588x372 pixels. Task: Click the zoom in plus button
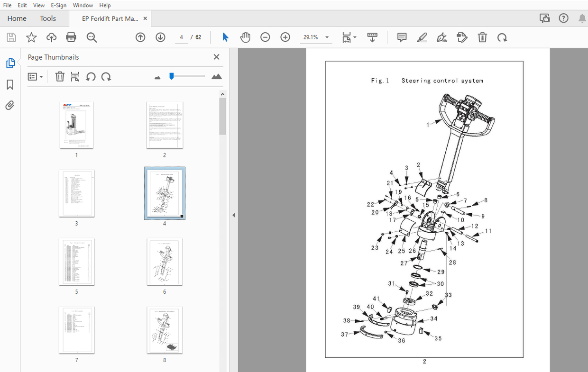coord(285,37)
